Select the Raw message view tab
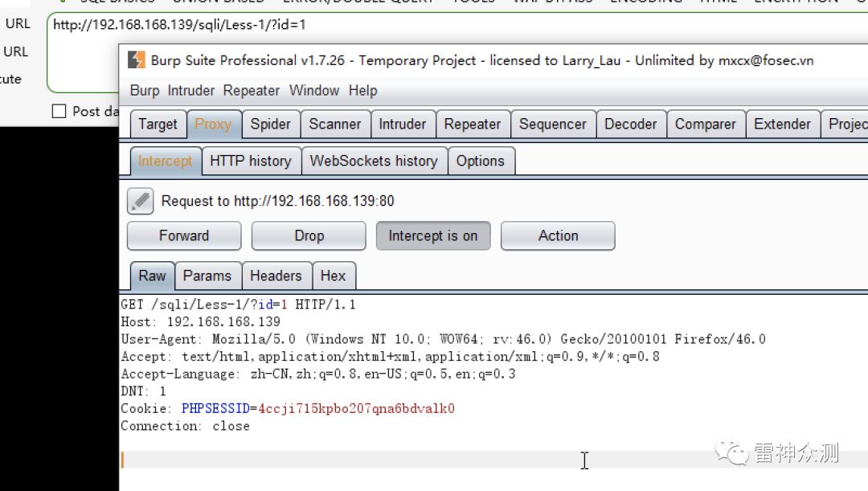This screenshot has height=491, width=868. (152, 276)
